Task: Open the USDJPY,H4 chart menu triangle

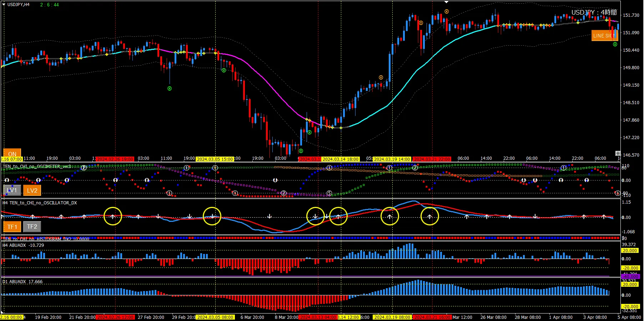Action: click(x=4, y=5)
